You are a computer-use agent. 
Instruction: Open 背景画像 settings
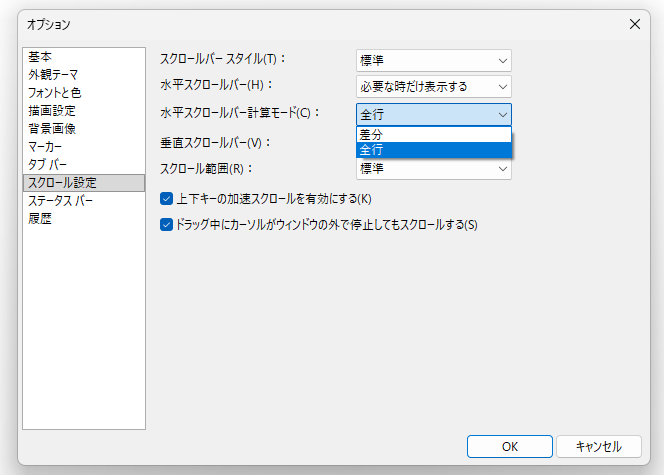84,129
